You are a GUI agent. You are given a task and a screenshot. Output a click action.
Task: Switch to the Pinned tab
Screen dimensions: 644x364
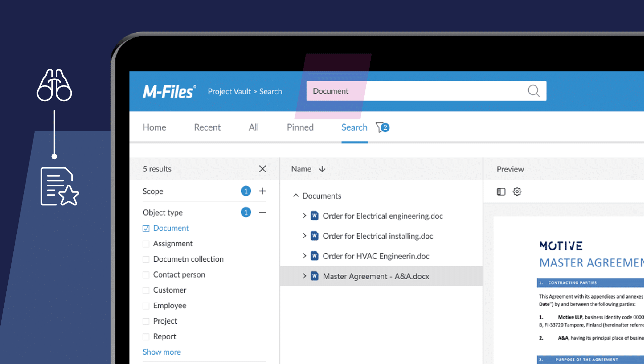[x=300, y=127]
